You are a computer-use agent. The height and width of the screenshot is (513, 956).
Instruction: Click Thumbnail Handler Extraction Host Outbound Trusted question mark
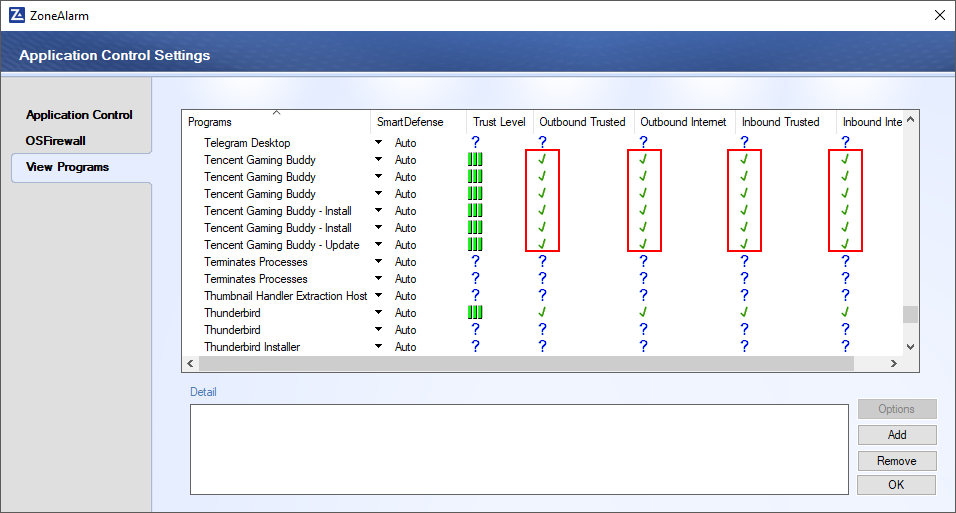543,295
